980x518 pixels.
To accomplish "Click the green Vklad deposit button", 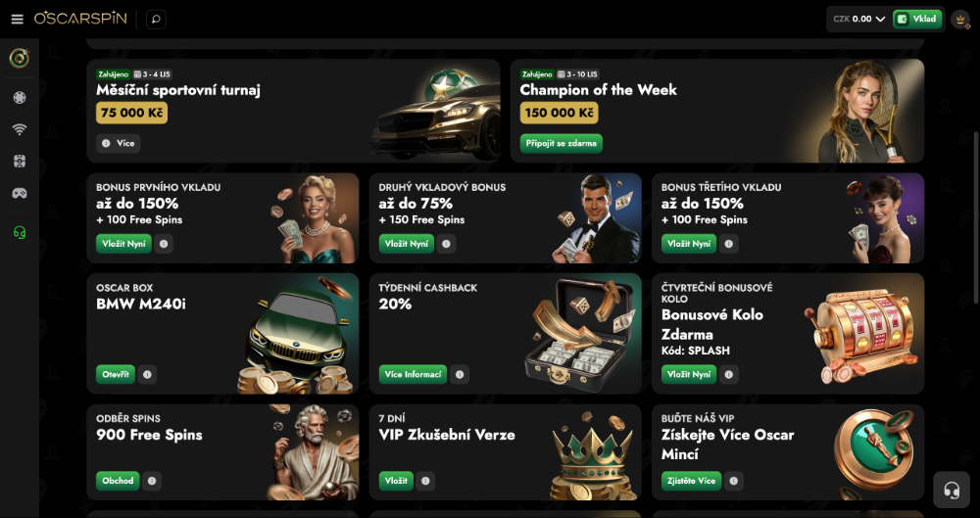I will click(917, 19).
